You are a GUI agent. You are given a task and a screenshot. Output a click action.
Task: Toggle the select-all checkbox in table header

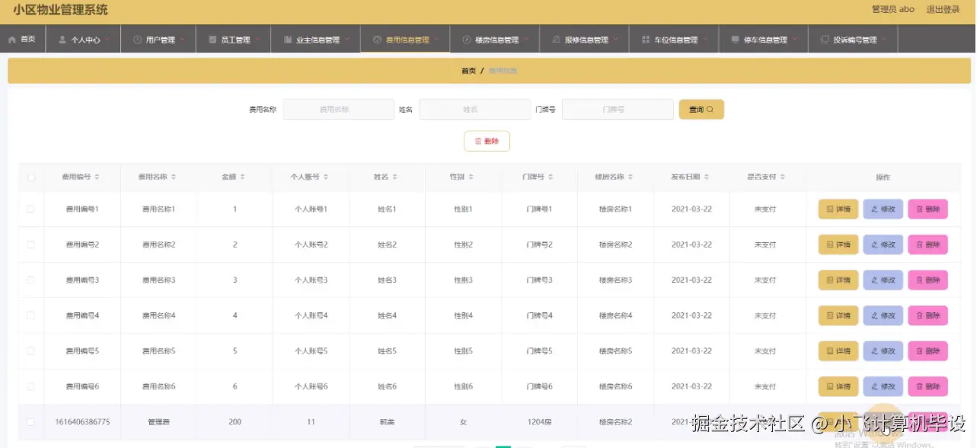31,177
